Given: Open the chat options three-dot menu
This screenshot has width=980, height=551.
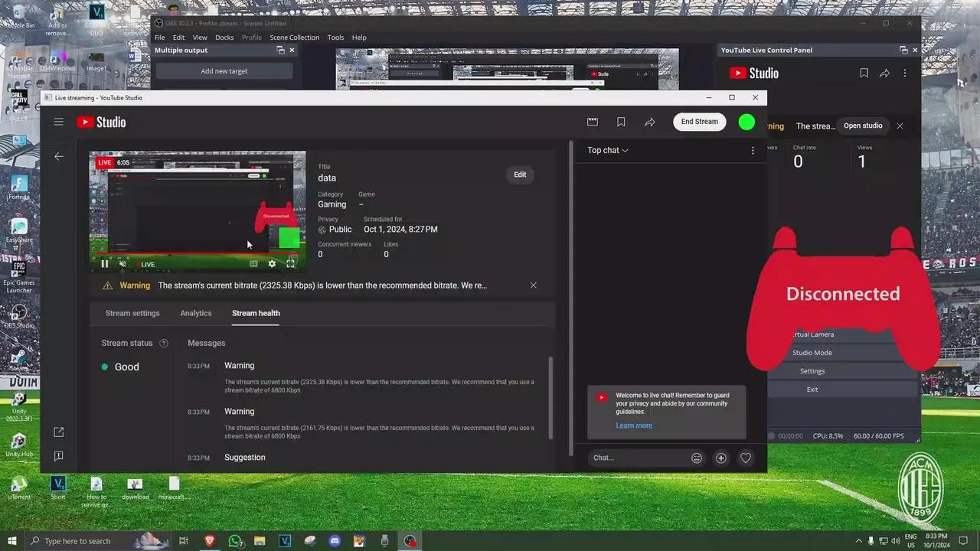Looking at the screenshot, I should point(753,151).
